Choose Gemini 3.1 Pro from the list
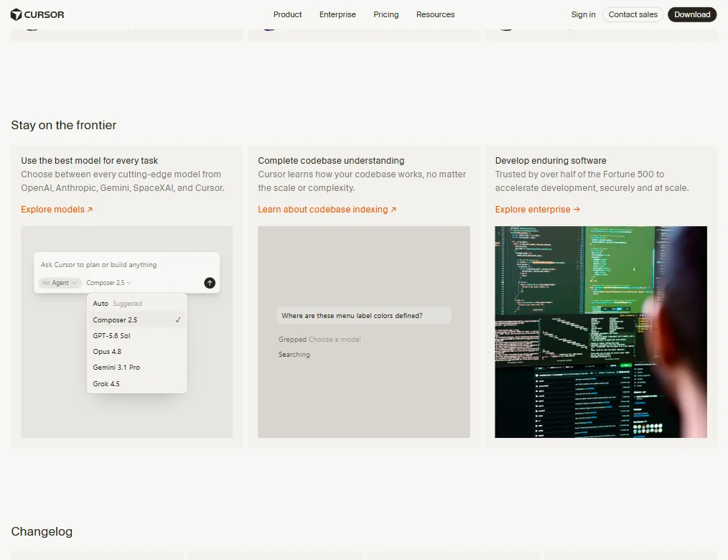Viewport: 728px width, 560px height. (x=137, y=368)
